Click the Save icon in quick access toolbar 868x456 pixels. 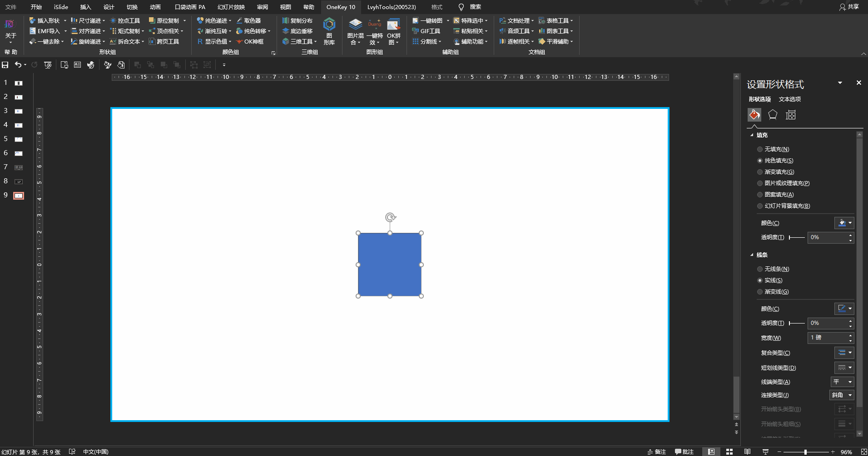pyautogui.click(x=5, y=65)
